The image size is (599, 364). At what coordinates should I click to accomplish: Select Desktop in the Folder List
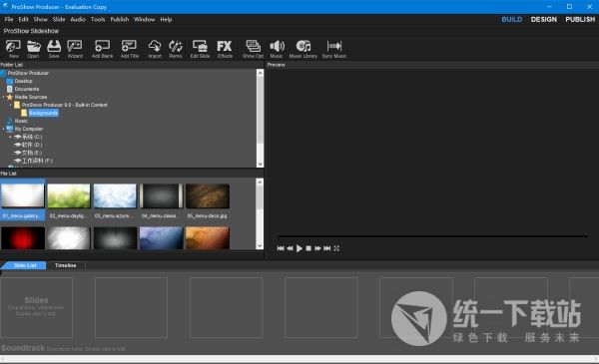pyautogui.click(x=23, y=81)
